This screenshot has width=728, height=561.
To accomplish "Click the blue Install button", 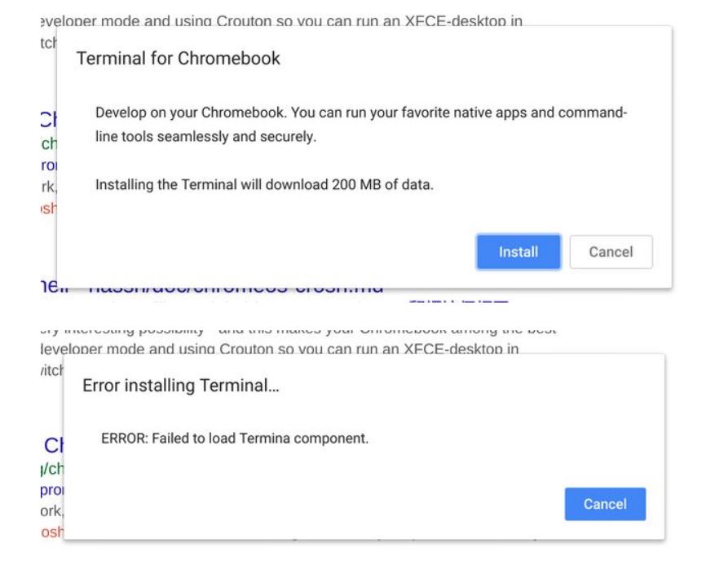I will (x=518, y=252).
